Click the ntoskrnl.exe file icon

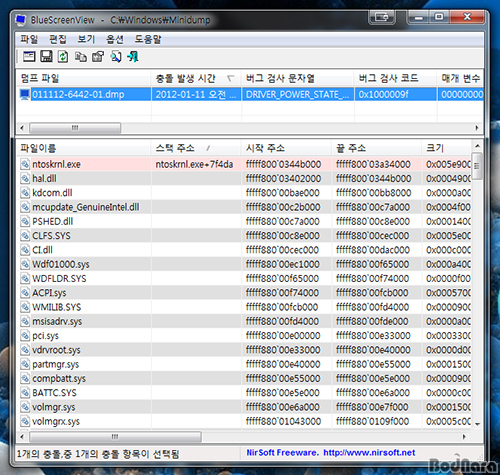tap(25, 164)
